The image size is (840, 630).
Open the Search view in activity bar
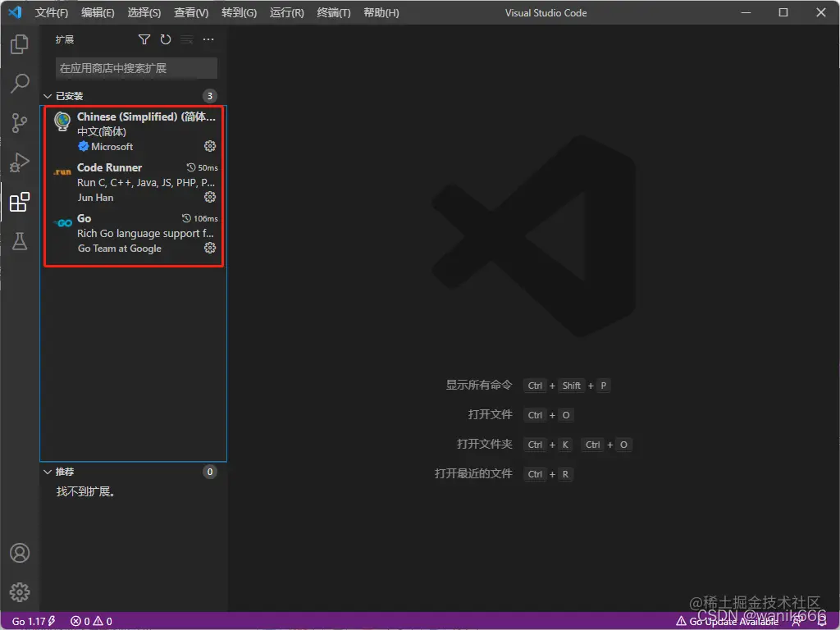click(20, 83)
